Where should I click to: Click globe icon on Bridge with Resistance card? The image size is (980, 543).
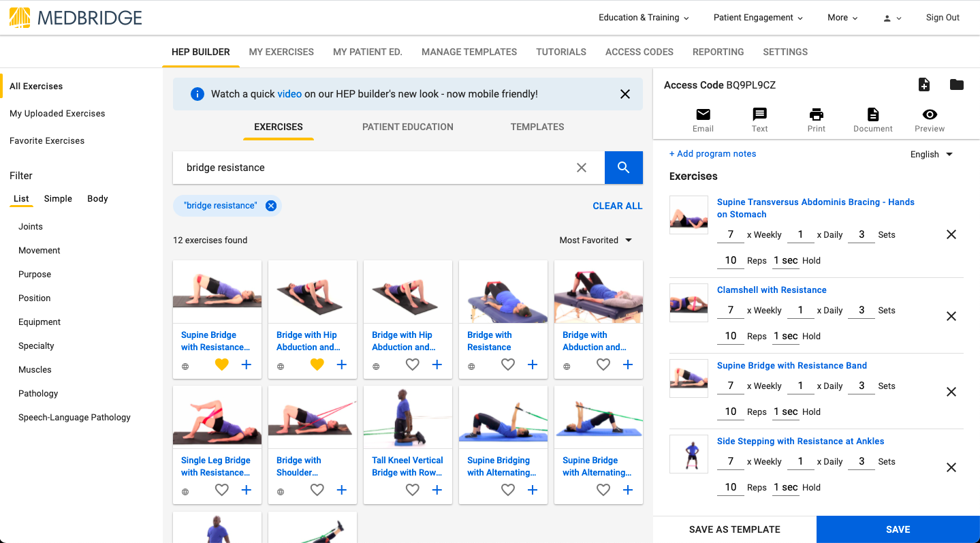[471, 367]
